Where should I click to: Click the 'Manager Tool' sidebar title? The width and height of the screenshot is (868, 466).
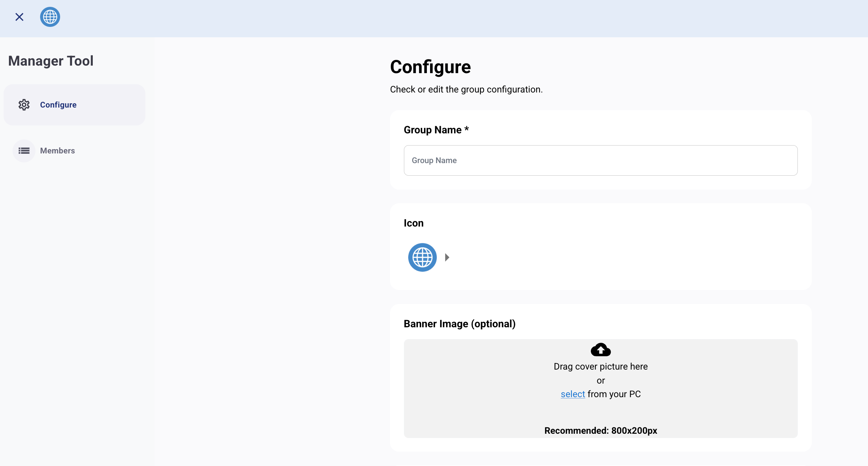click(51, 61)
